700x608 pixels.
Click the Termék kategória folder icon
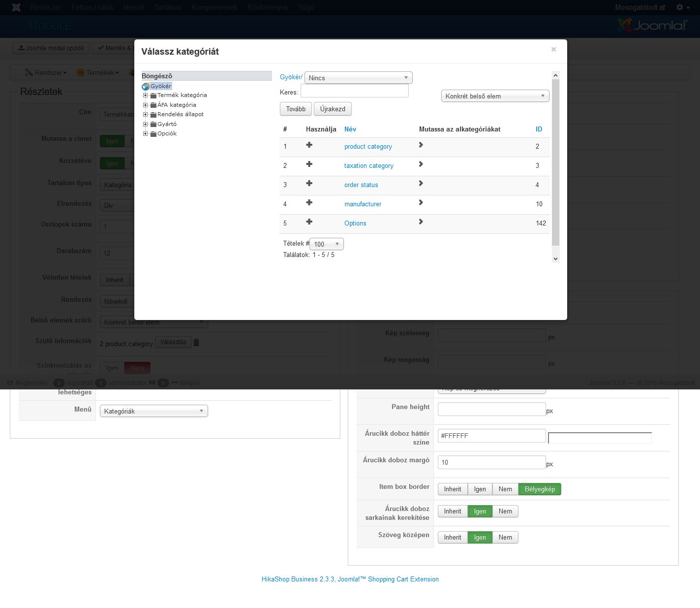click(153, 96)
